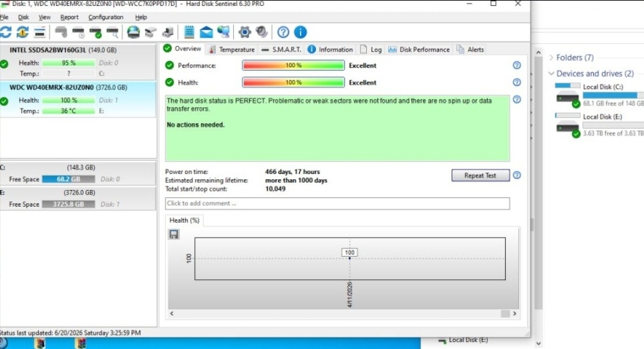
Task: Open the Disk menu
Action: [23, 17]
